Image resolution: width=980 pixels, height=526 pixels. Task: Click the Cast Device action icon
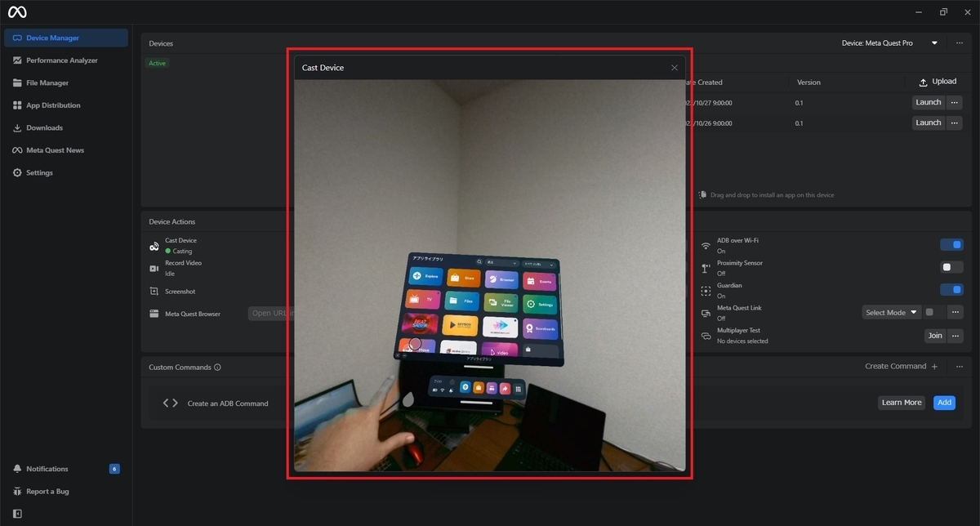(x=153, y=245)
